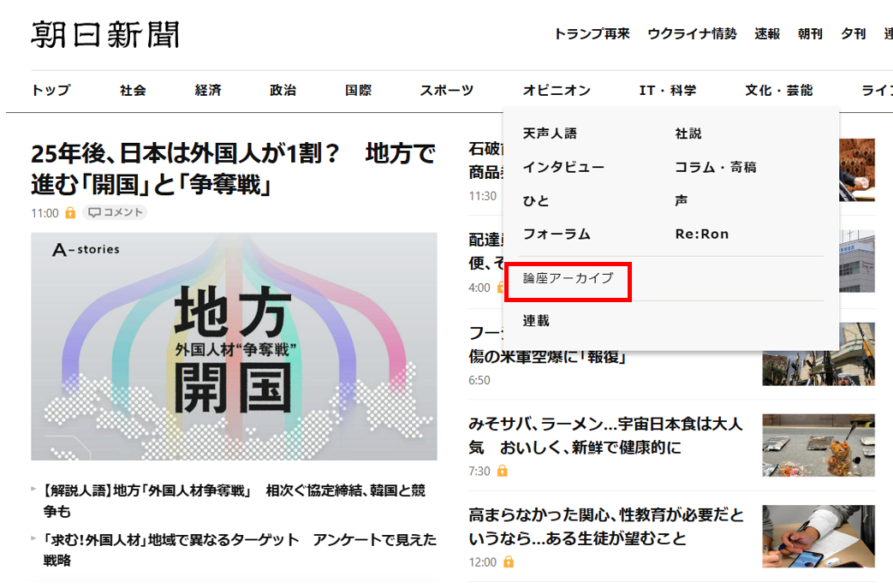Image resolution: width=893 pixels, height=588 pixels.
Task: Open the 傷の米軍空爆に「報復」 article
Action: coord(547,356)
